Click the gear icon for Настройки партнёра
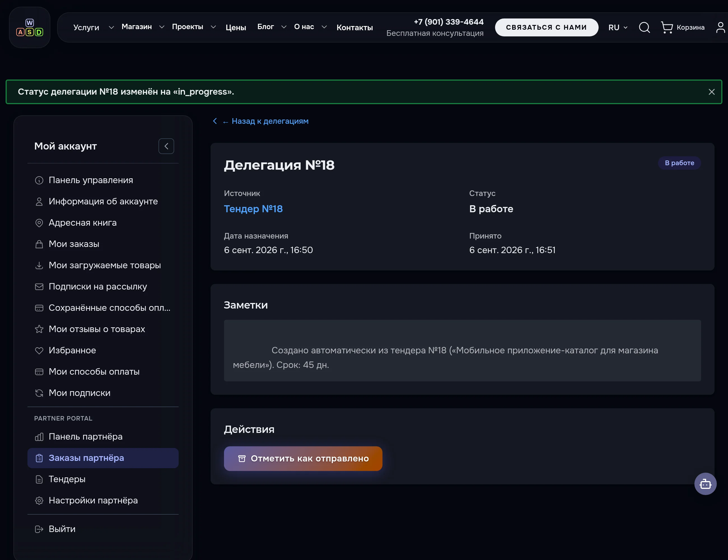The width and height of the screenshot is (728, 560). click(39, 501)
